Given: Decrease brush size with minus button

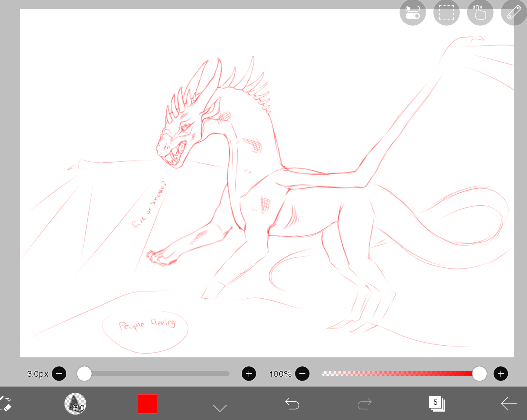Looking at the screenshot, I should coord(59,374).
